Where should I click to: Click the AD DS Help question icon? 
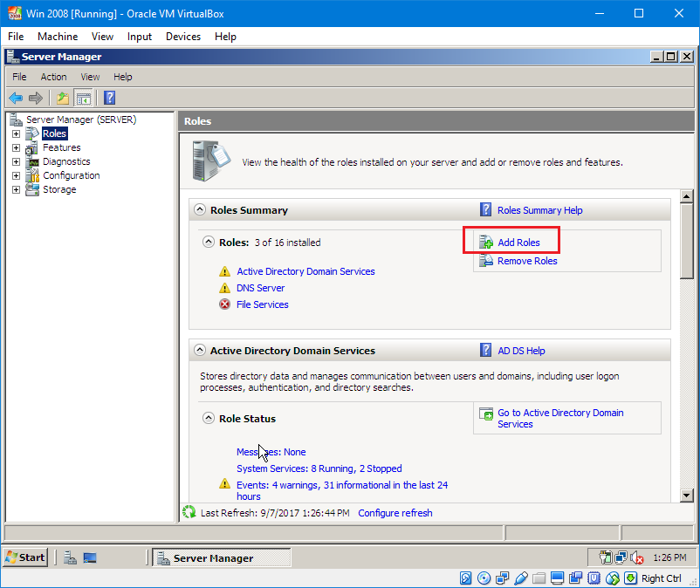click(x=485, y=350)
